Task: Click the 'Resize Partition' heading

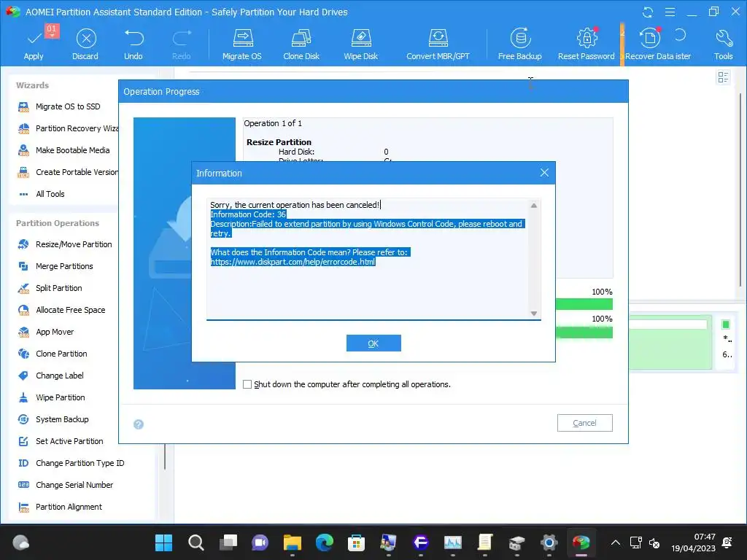Action: pos(279,142)
